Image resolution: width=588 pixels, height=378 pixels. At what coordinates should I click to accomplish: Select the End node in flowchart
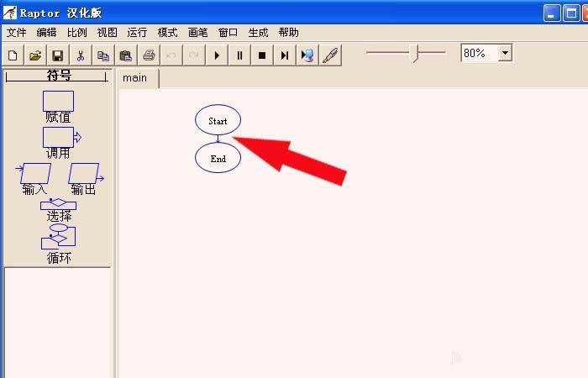218,158
